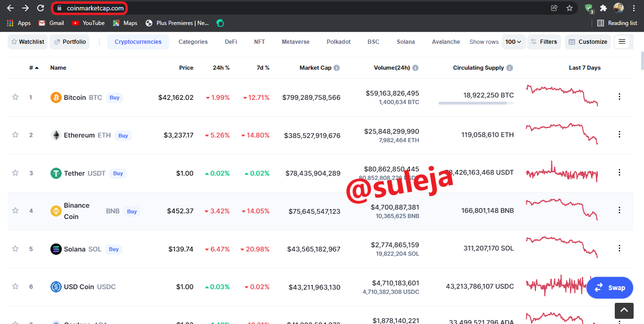Toggle watchlist star for Solana

[15, 249]
